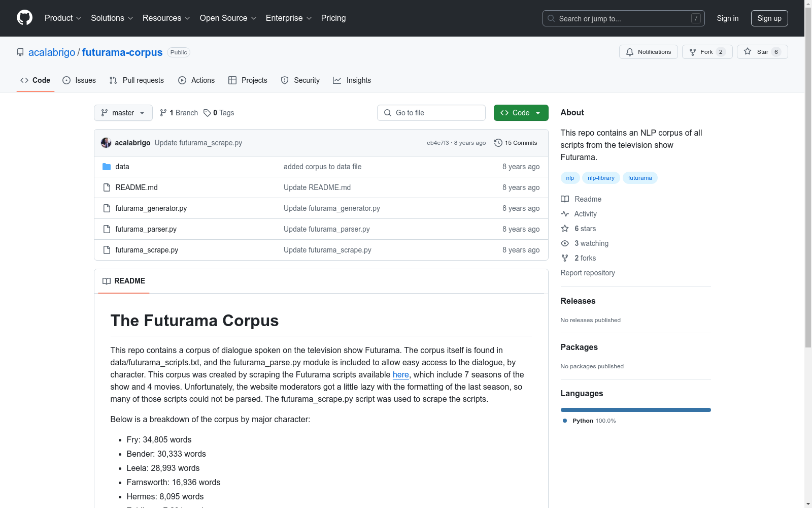Open the Packages section heading
This screenshot has height=508, width=812.
[579, 347]
